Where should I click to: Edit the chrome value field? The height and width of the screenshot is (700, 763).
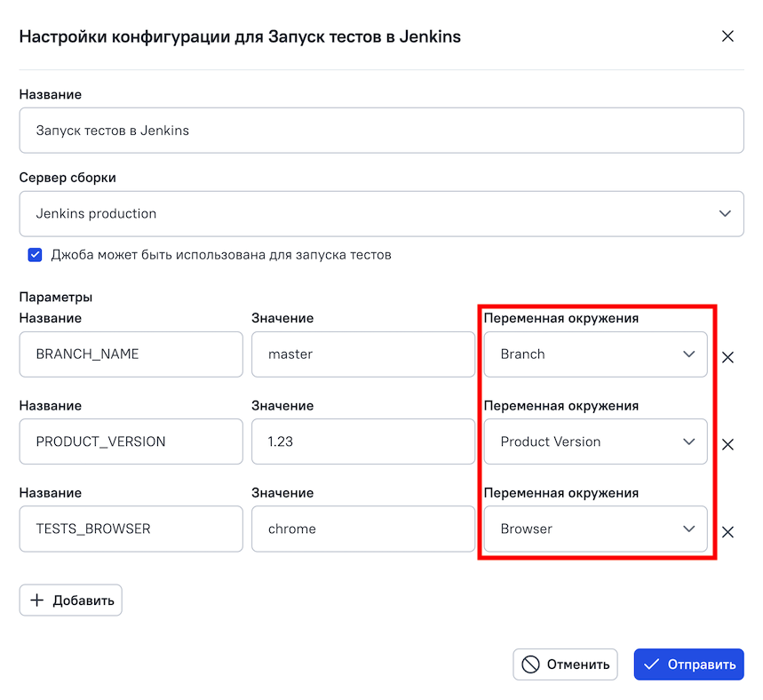pyautogui.click(x=362, y=529)
